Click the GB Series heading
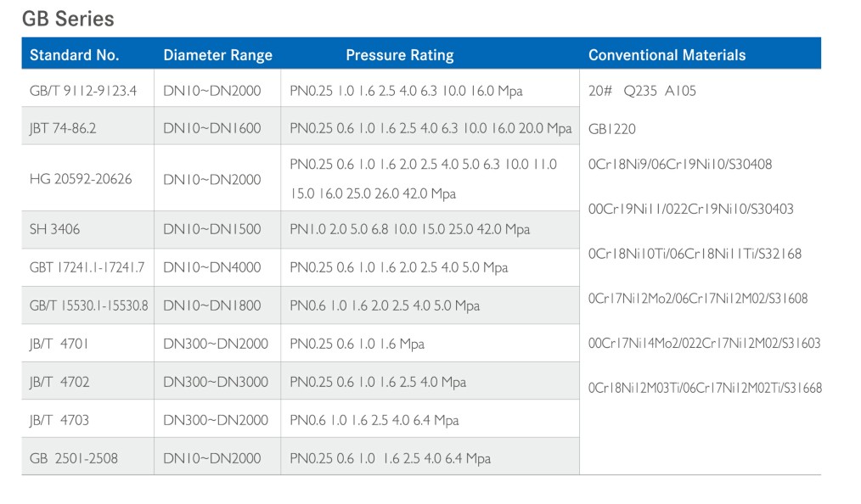The width and height of the screenshot is (861, 504). 68,18
